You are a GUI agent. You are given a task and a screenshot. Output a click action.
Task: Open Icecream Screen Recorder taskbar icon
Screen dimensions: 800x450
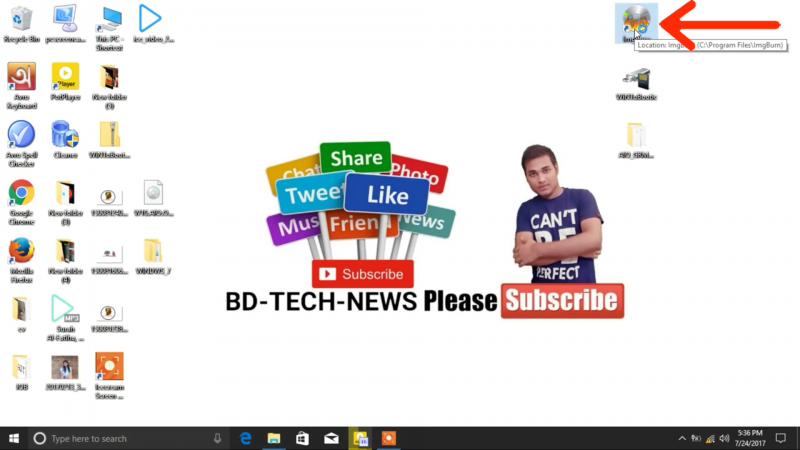click(x=389, y=438)
